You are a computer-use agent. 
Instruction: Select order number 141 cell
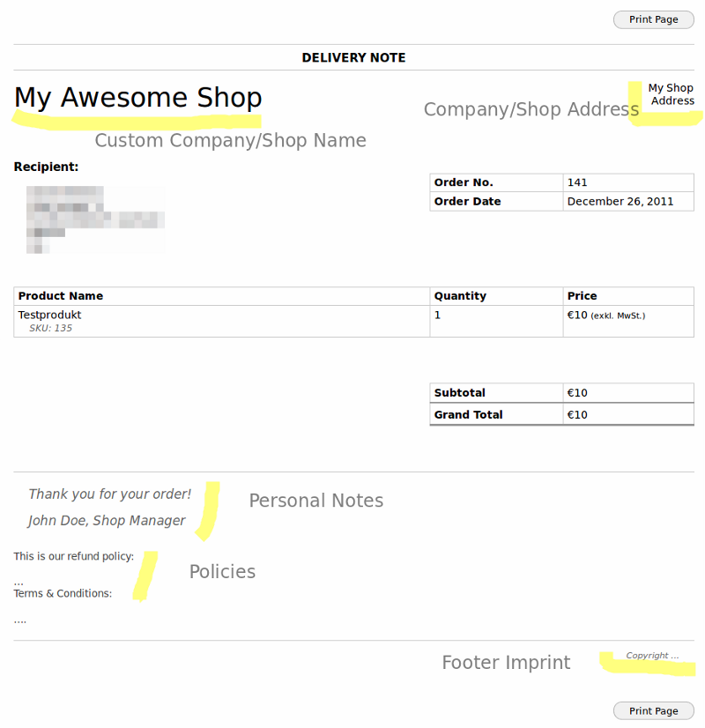coord(628,182)
